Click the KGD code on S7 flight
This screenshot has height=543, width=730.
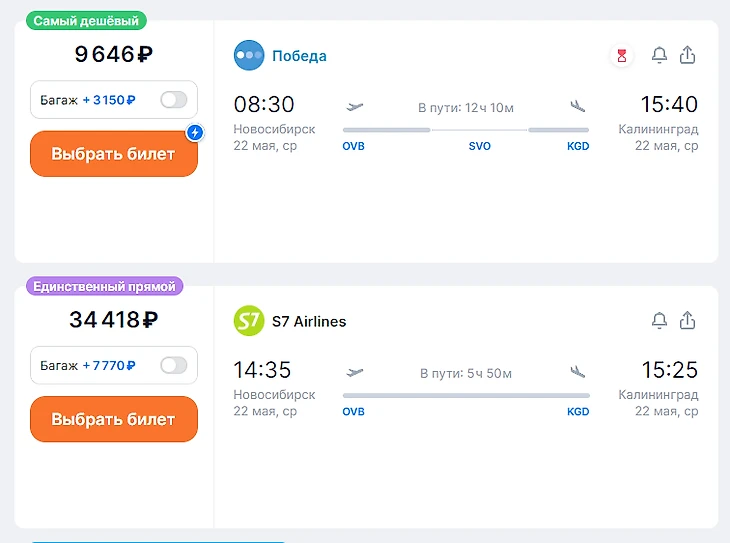click(578, 411)
